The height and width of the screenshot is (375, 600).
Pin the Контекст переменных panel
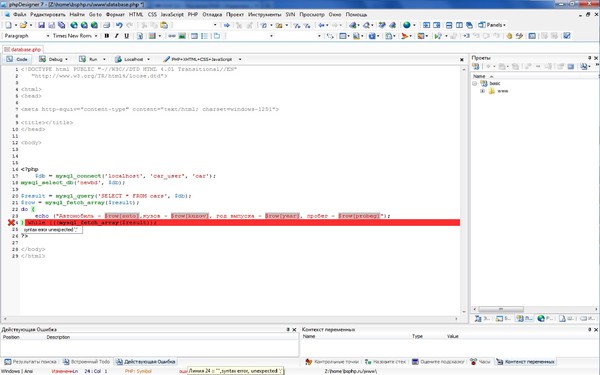point(590,329)
